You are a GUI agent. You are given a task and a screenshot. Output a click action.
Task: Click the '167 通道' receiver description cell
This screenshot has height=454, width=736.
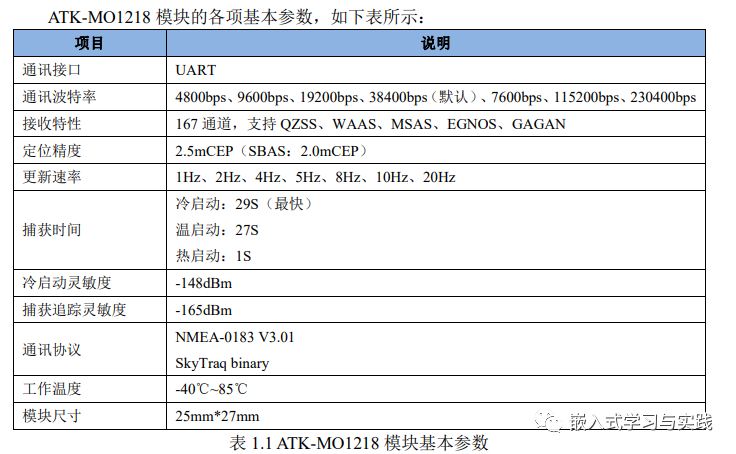370,123
